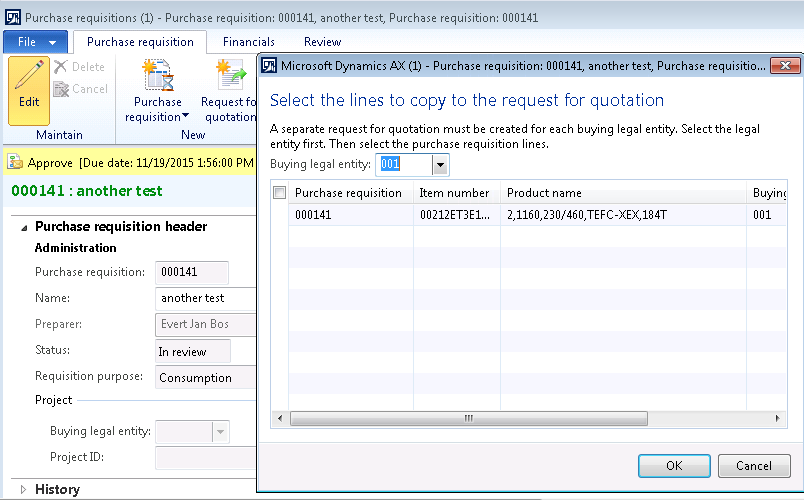Viewport: 804px width, 500px height.
Task: Click the Edit pencil icon
Action: click(x=29, y=76)
